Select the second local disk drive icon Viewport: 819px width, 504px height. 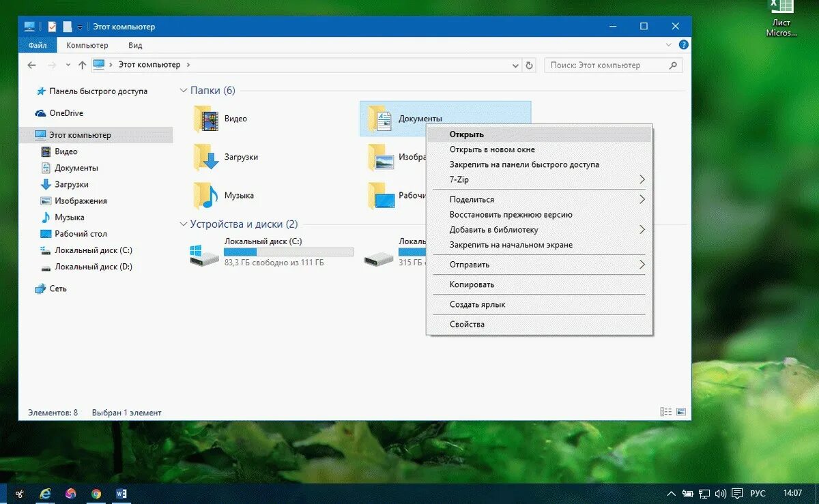tap(379, 258)
